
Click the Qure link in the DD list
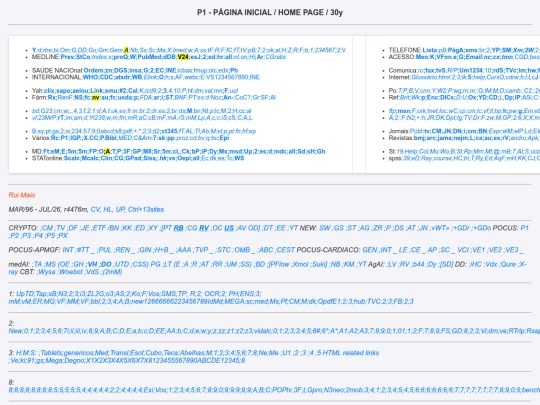509,264
